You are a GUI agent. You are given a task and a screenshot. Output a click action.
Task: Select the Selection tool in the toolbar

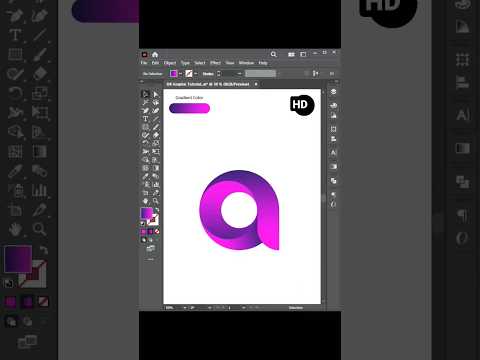click(145, 94)
